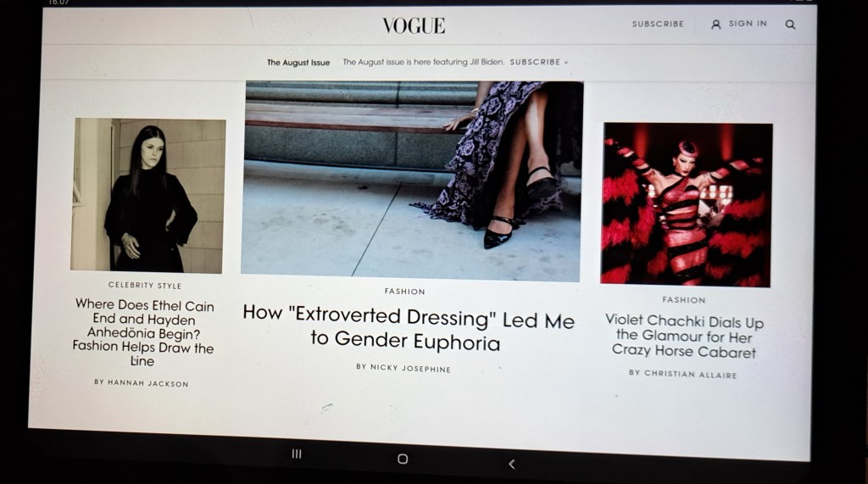The image size is (868, 484).
Task: Tap the Android recent apps icon
Action: click(x=297, y=454)
